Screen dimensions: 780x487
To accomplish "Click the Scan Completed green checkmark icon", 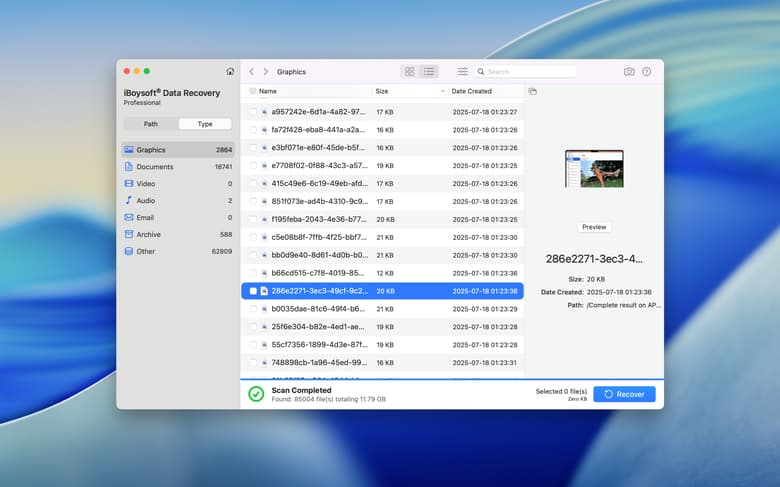I will tap(256, 394).
